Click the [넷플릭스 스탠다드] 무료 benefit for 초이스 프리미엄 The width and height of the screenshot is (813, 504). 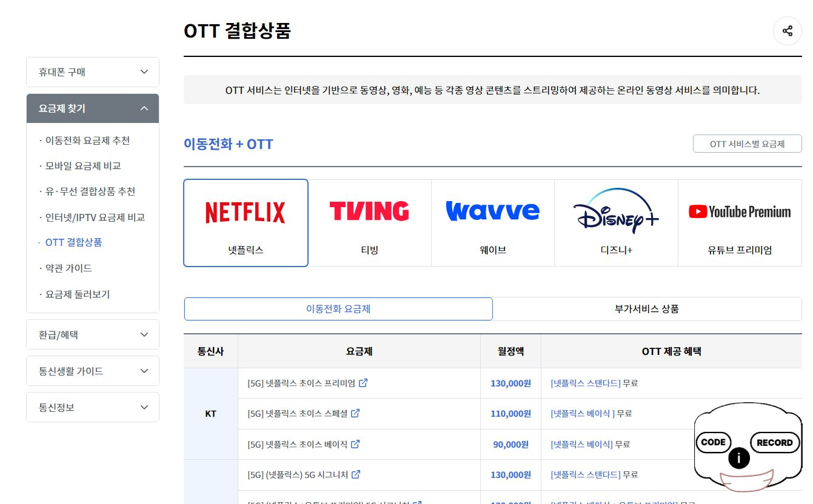tap(594, 383)
